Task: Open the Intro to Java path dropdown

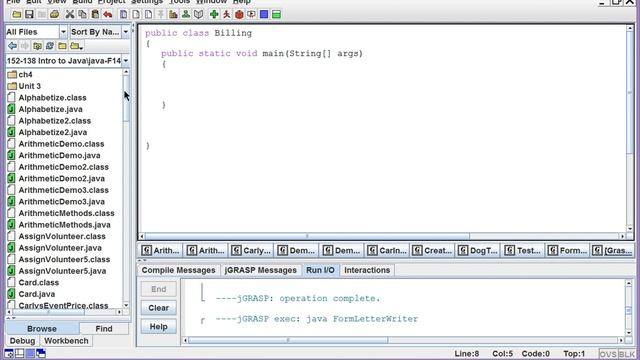Action: tap(126, 61)
